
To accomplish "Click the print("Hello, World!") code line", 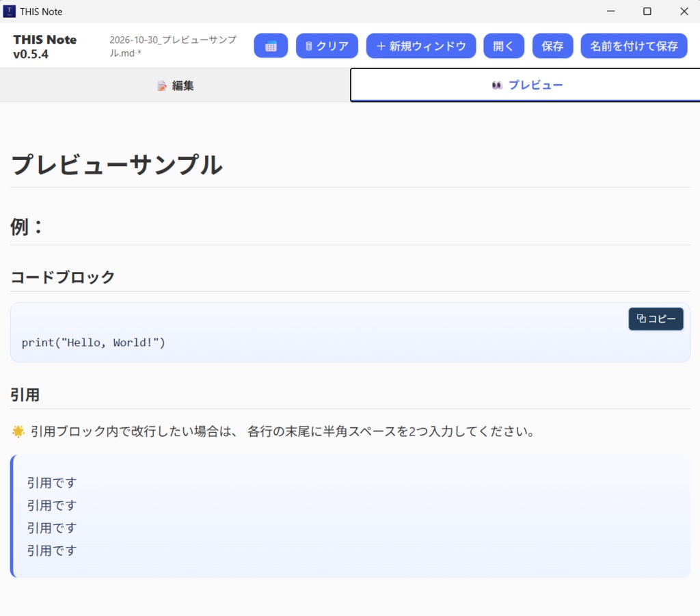I will 93,343.
